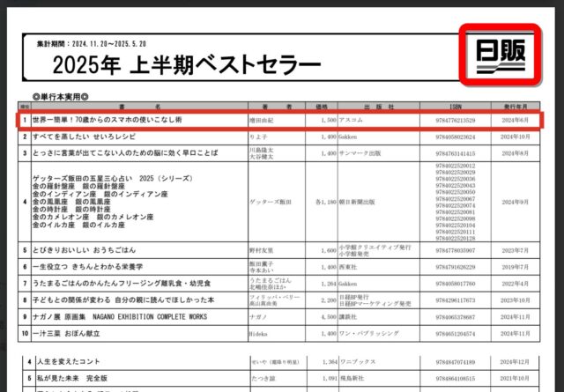This screenshot has width=564, height=392.
Task: Click the line 金のインディアン座 銀のインディアン座
Action: [x=100, y=194]
